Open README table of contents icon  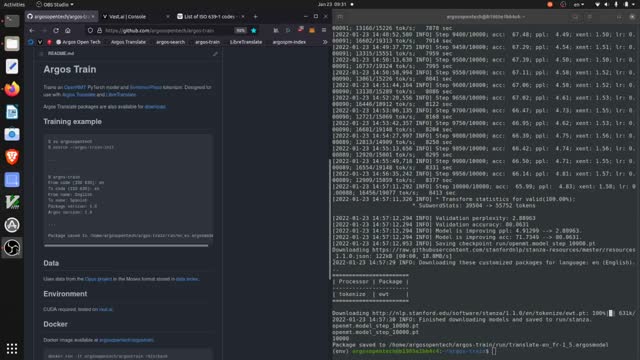coord(41,53)
